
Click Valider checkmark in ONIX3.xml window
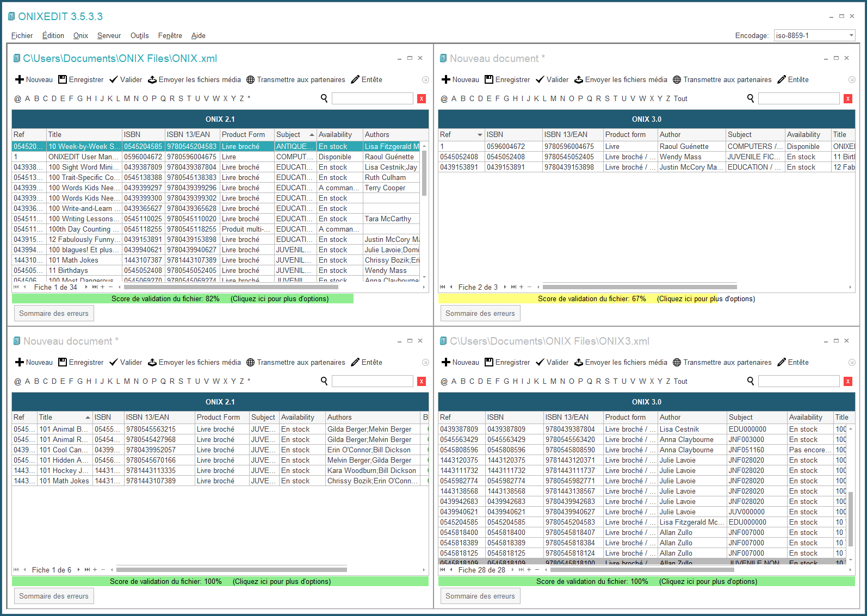(x=540, y=362)
